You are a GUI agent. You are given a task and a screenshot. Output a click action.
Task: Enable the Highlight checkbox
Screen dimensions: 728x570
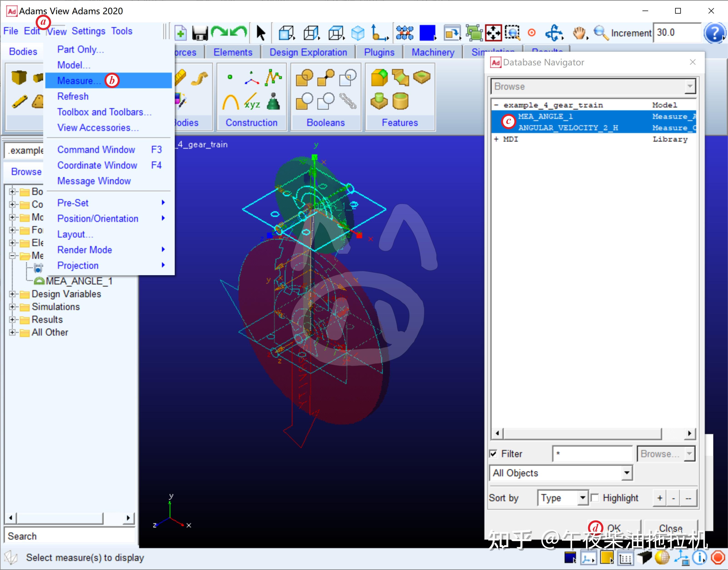(x=595, y=498)
